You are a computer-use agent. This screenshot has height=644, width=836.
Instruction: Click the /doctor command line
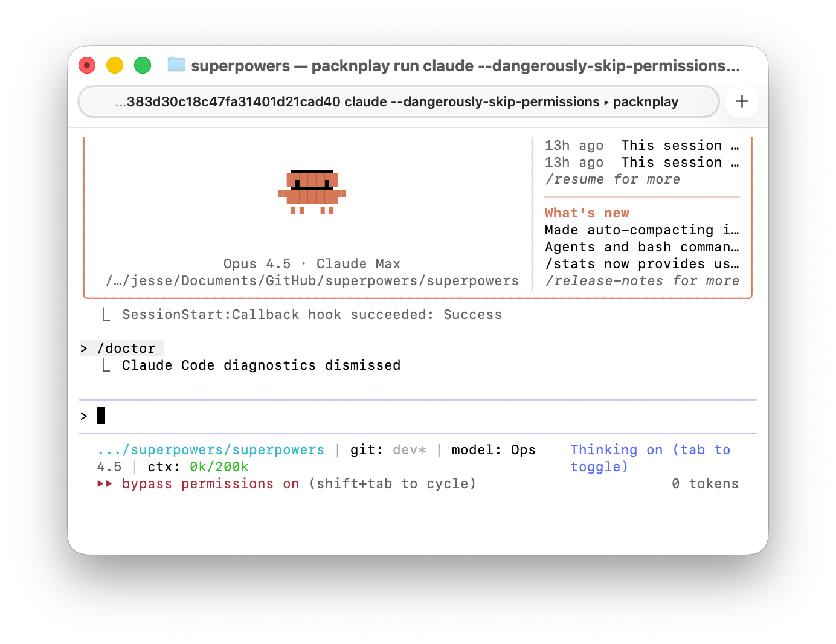pyautogui.click(x=126, y=349)
